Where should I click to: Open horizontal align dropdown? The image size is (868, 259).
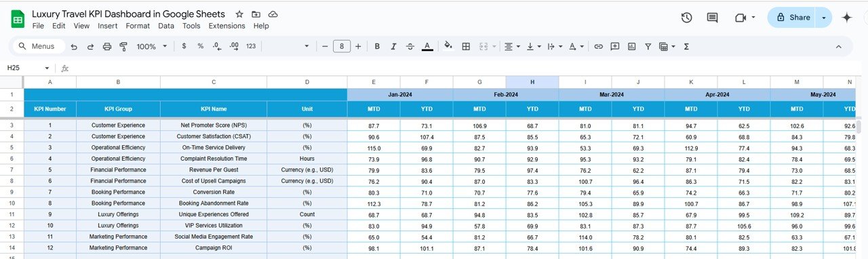[x=513, y=46]
